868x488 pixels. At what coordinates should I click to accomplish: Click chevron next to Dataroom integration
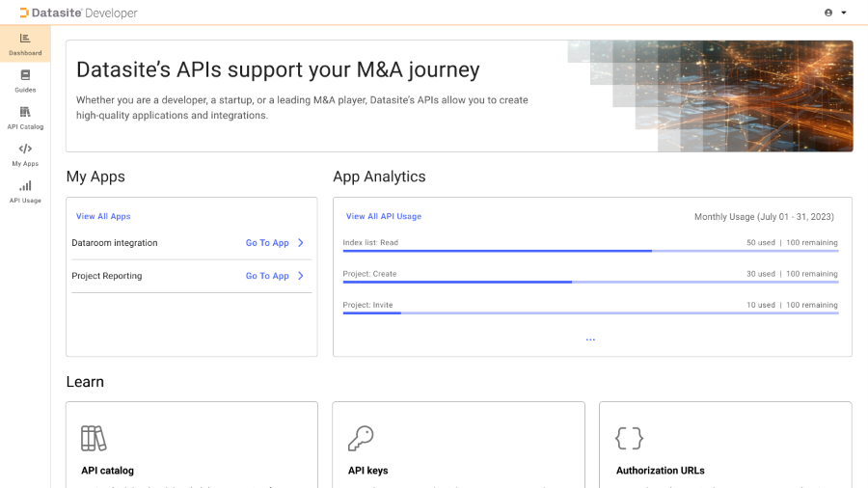301,243
